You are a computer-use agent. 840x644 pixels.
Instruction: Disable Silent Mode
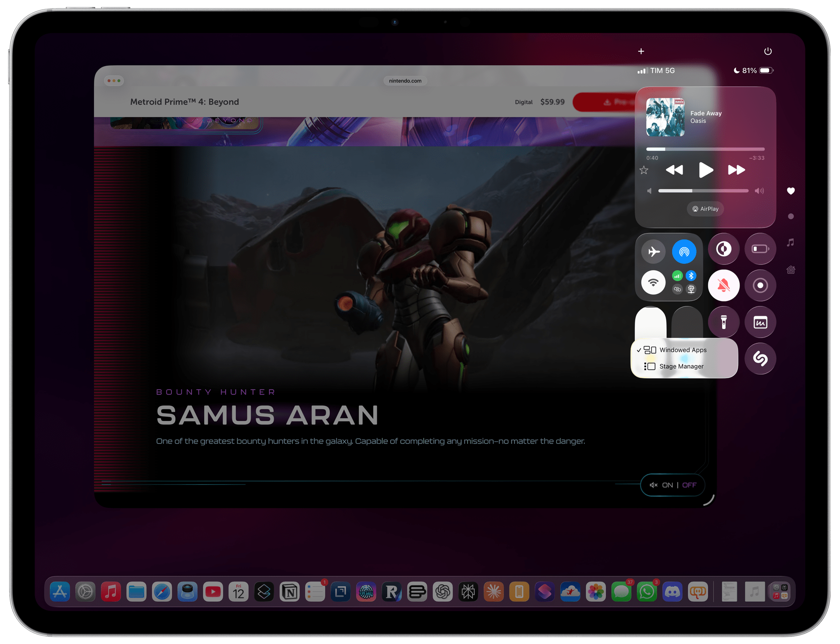point(724,285)
